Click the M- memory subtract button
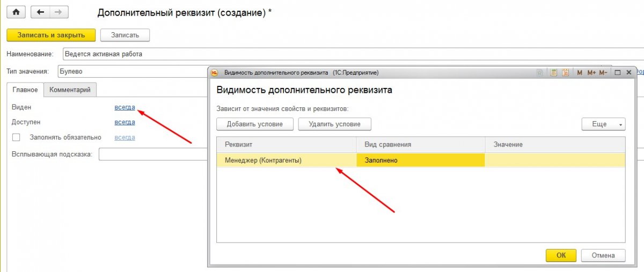The width and height of the screenshot is (644, 272). click(603, 72)
